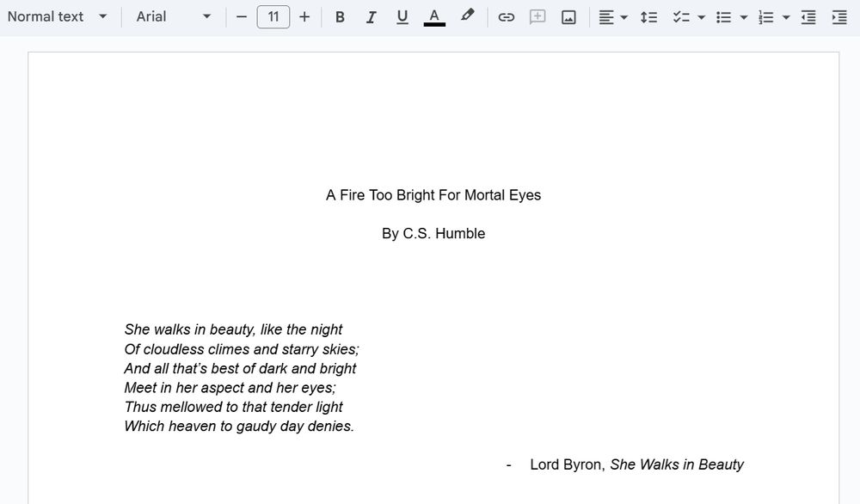
Task: Add a comment using the comment icon
Action: pos(537,17)
